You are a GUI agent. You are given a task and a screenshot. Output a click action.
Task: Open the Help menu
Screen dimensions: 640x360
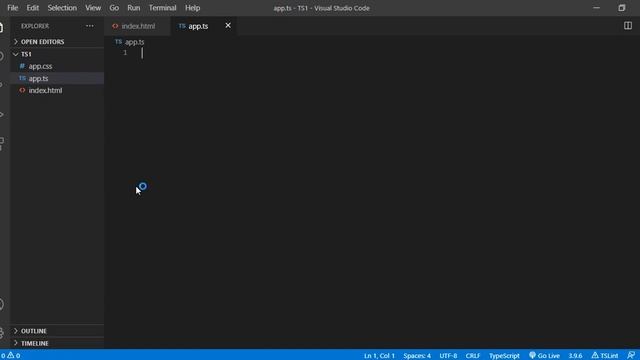[193, 8]
